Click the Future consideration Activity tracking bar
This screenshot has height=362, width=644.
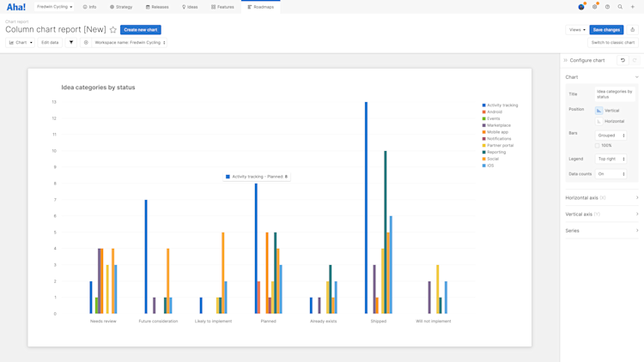[146, 257]
